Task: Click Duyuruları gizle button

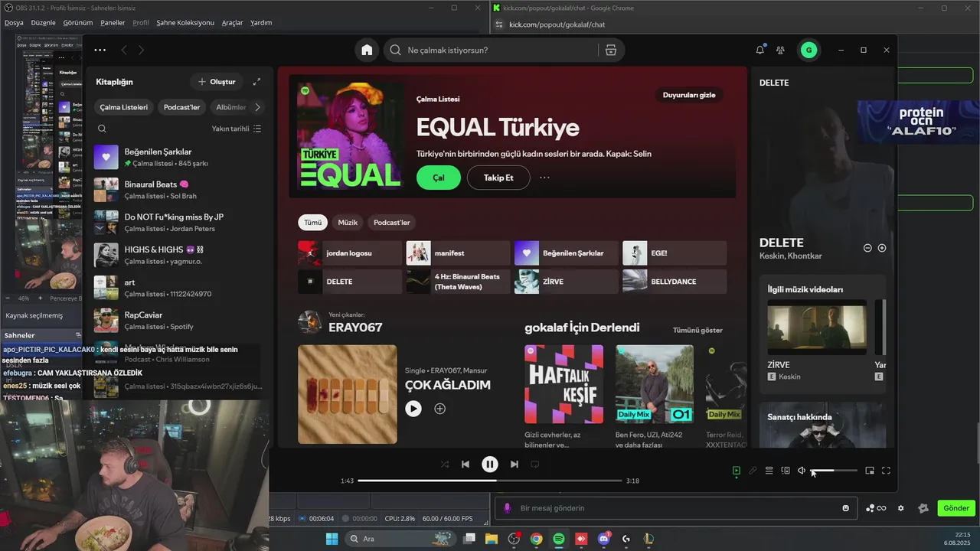Action: 689,95
